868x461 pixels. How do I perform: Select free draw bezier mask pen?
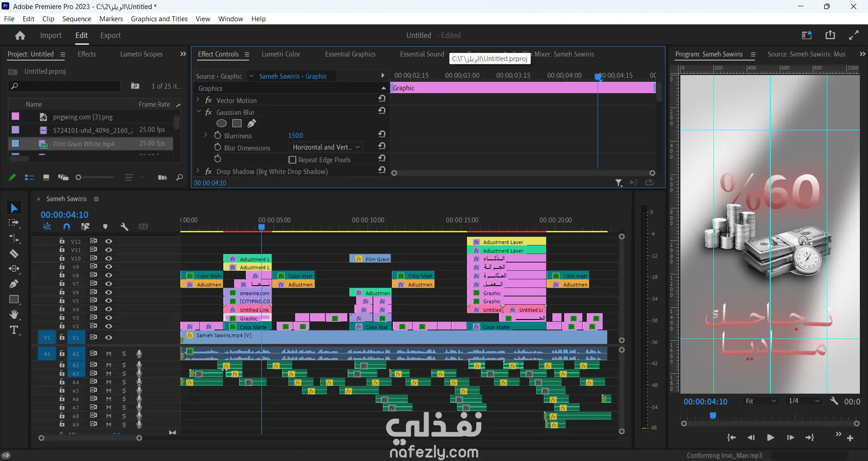(x=252, y=123)
